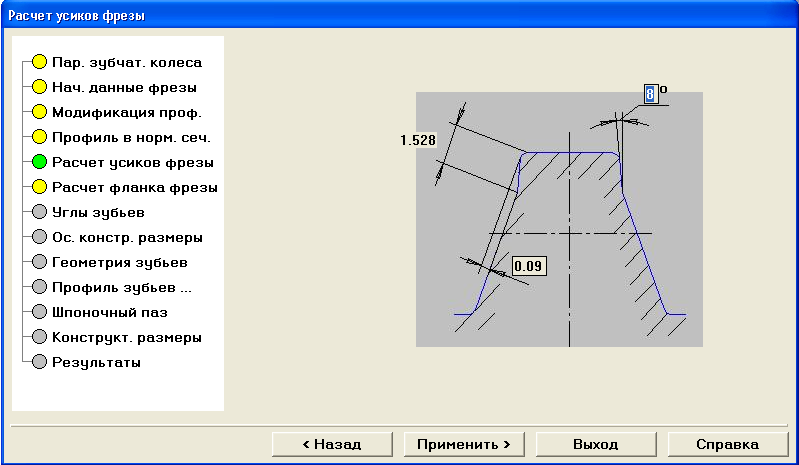
Task: Click the Применить apply button
Action: point(464,444)
